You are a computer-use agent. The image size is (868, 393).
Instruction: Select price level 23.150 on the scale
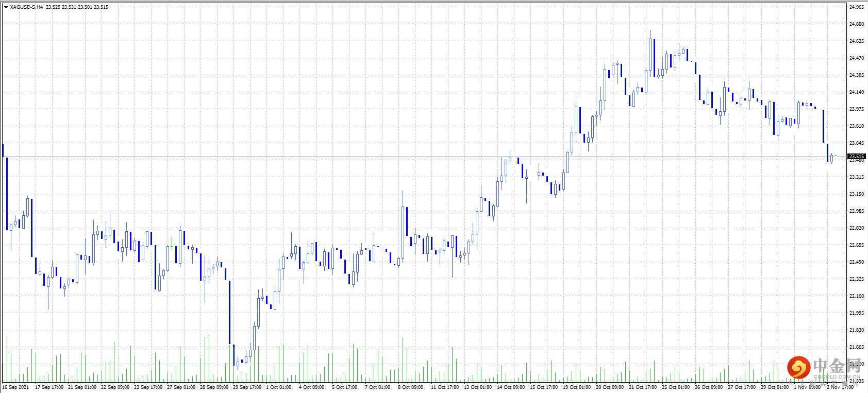tap(856, 194)
